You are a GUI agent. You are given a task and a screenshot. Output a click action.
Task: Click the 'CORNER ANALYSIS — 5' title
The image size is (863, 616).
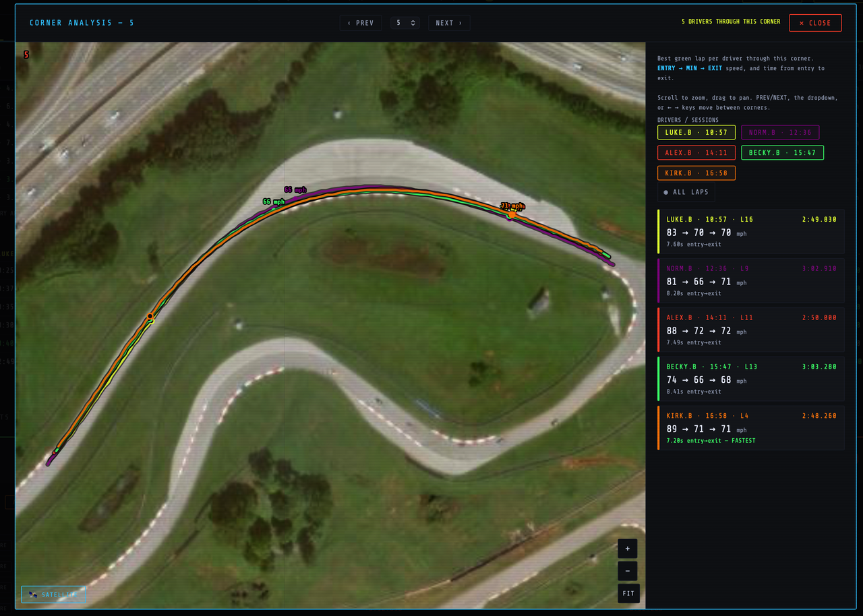[x=82, y=23]
